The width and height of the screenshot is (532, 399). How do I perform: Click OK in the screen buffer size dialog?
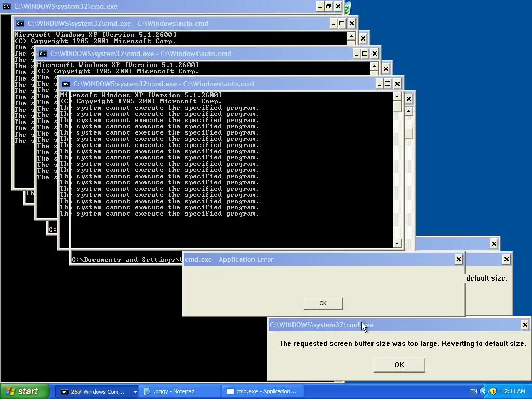[399, 365]
